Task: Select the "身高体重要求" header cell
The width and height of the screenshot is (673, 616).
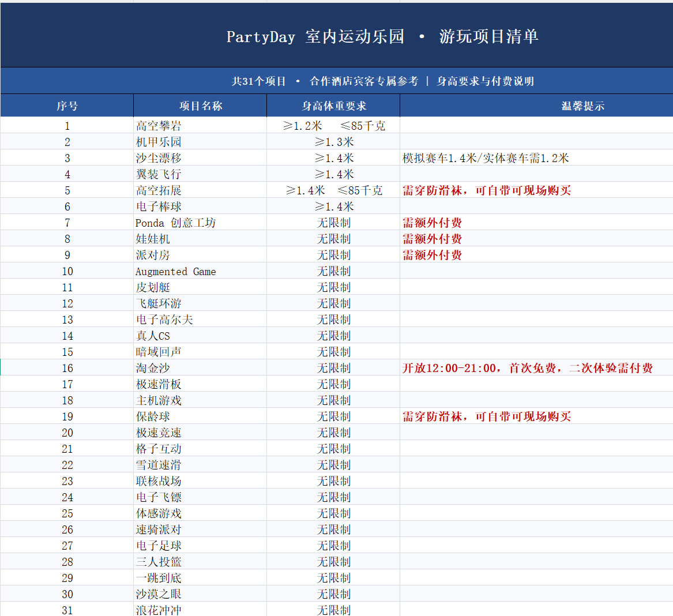Action: click(x=333, y=106)
